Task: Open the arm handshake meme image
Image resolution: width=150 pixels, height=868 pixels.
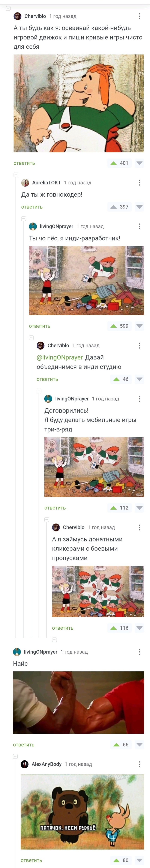Action: point(79,703)
